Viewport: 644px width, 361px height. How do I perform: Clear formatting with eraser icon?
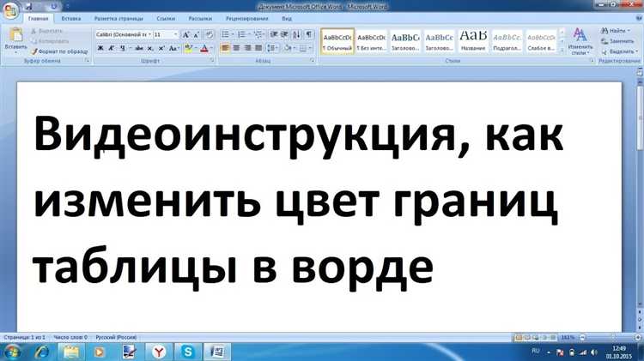pos(209,35)
